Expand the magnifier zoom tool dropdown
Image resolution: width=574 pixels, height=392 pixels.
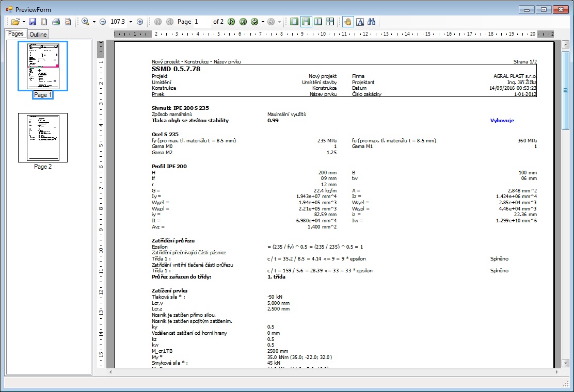[94, 22]
